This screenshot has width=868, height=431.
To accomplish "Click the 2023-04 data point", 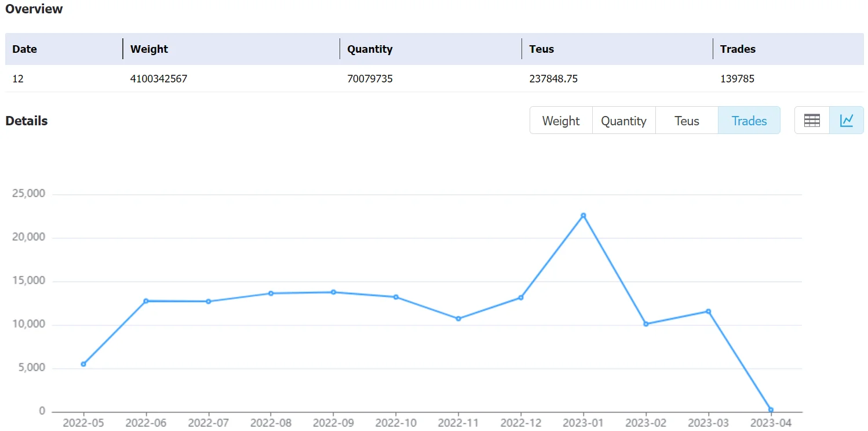I will click(771, 410).
